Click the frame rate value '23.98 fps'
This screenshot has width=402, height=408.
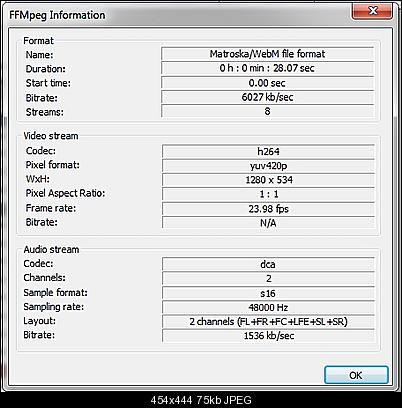pos(268,209)
